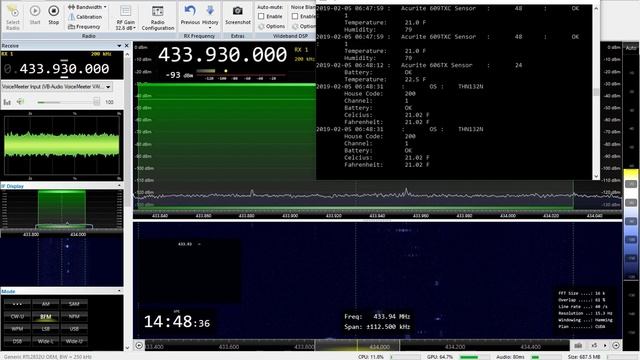Image resolution: width=640 pixels, height=360 pixels.
Task: Open the RF Gain dropdown
Action: pyautogui.click(x=125, y=18)
